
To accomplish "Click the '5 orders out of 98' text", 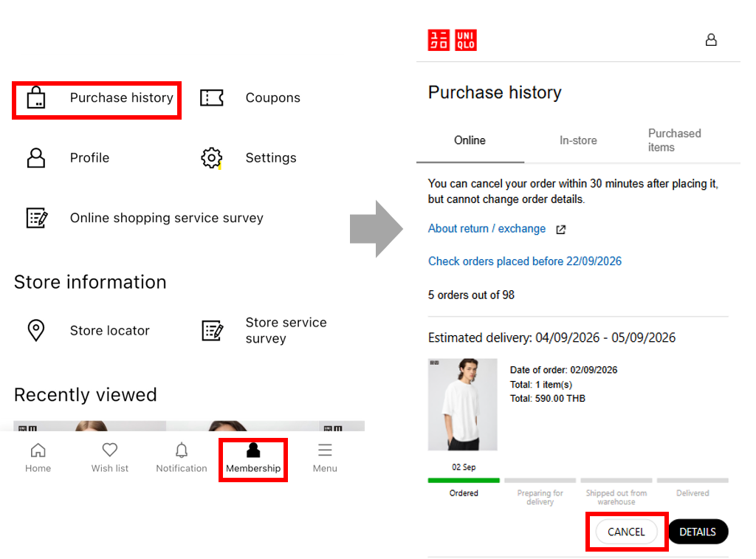I will 471,295.
